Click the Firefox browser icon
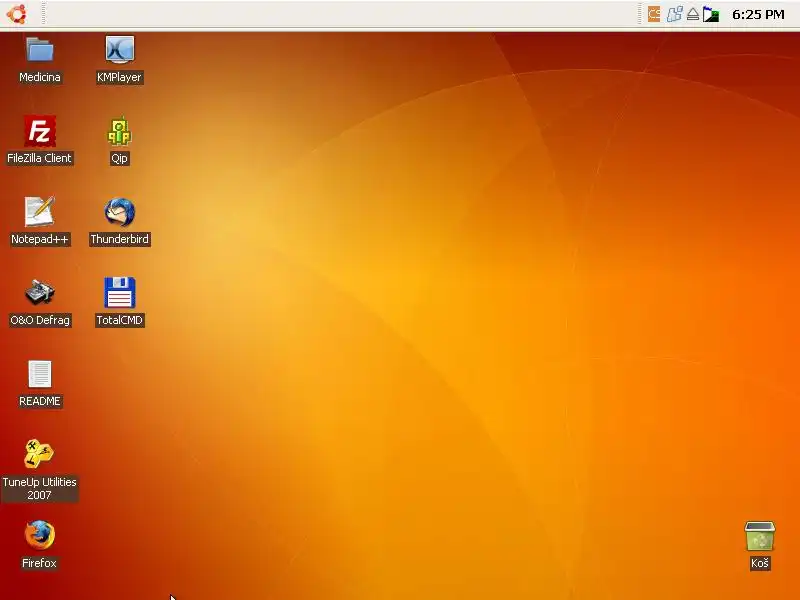 pyautogui.click(x=40, y=535)
